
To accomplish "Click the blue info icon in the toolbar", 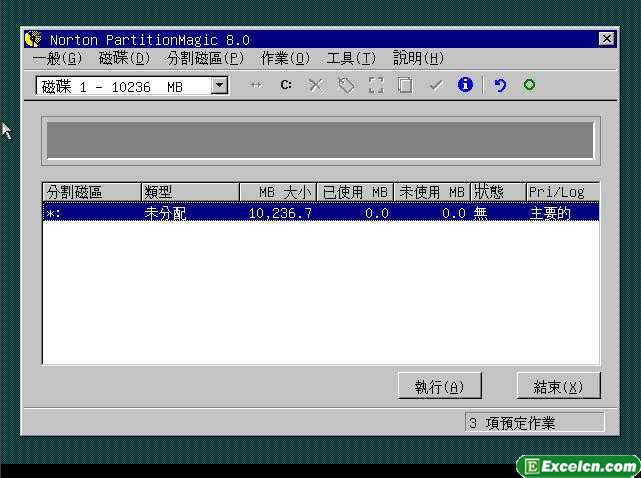I will pos(465,86).
